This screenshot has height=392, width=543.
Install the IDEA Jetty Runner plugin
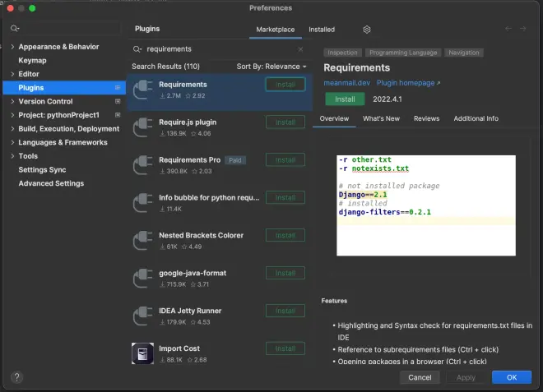tap(285, 311)
